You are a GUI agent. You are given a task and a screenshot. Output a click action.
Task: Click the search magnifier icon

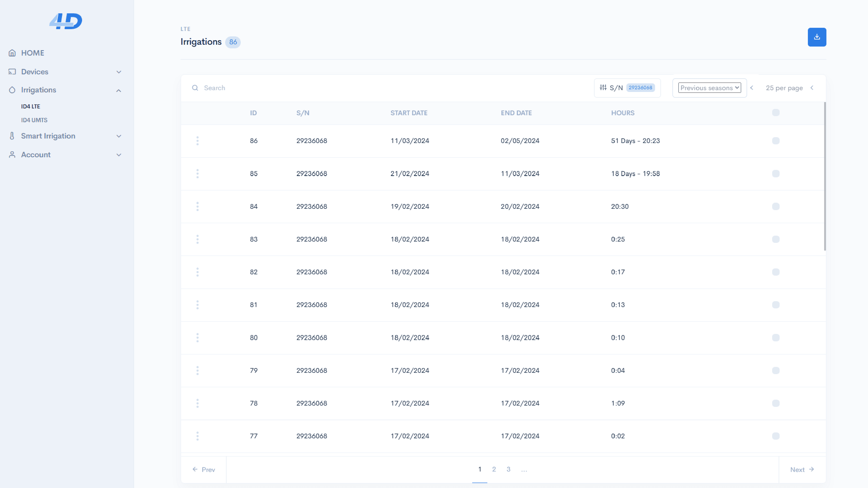point(195,88)
